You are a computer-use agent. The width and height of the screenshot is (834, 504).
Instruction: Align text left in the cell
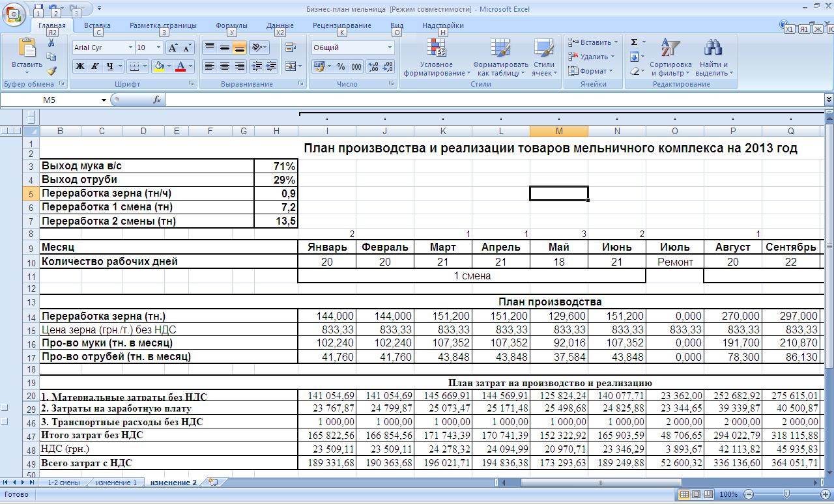(x=210, y=66)
